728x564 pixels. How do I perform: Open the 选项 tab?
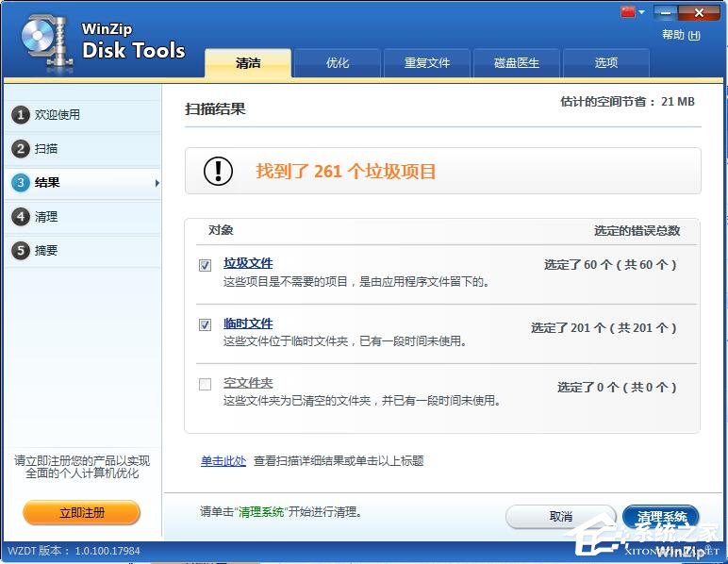[606, 62]
